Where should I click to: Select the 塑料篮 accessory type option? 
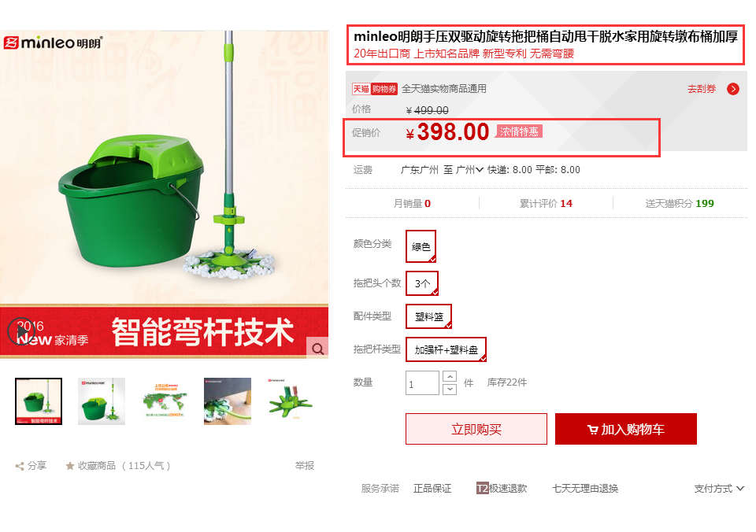click(428, 316)
